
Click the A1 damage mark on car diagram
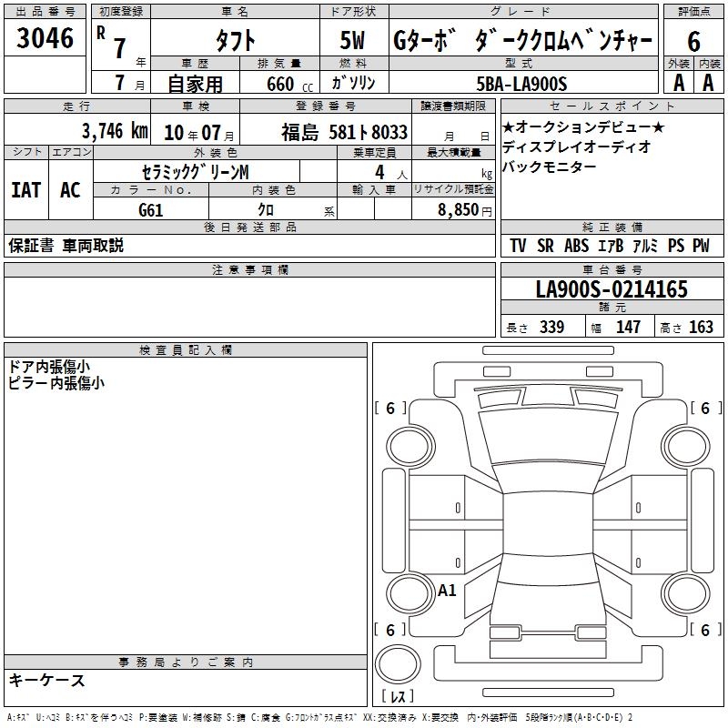(x=447, y=591)
